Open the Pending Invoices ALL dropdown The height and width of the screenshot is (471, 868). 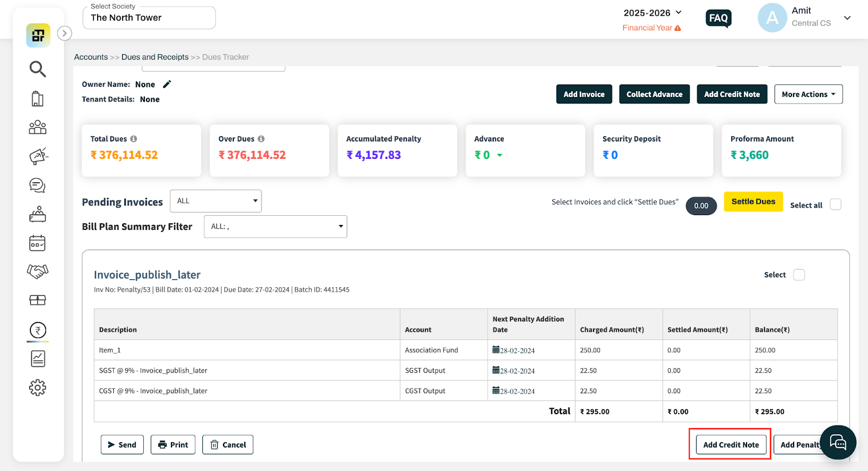tap(216, 201)
